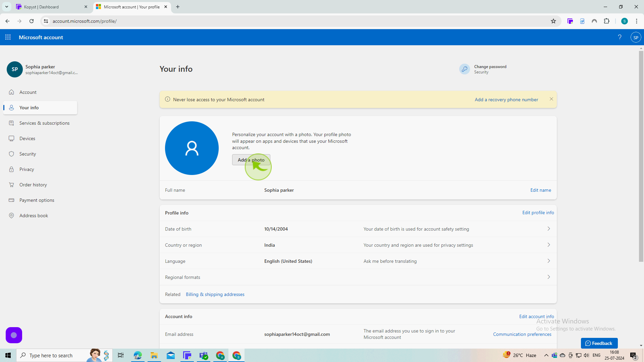Expand the Date of birth row chevron
The width and height of the screenshot is (644, 362).
[549, 229]
